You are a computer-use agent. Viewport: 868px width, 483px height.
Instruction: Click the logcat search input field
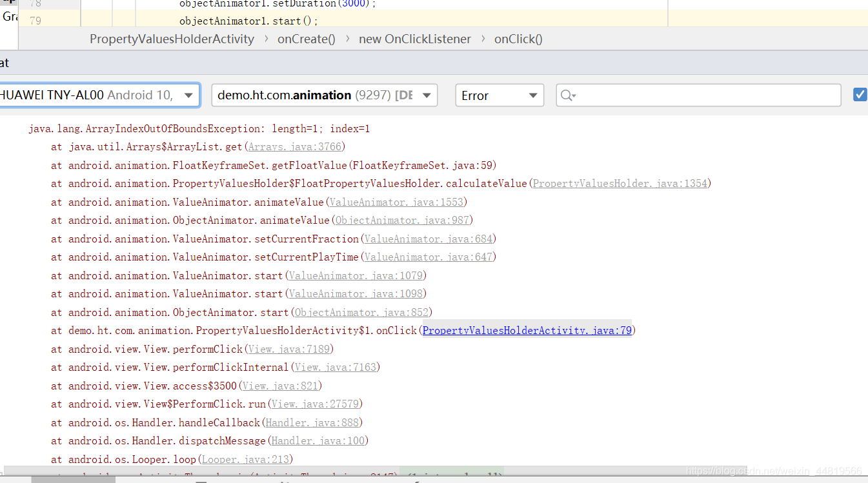coord(698,95)
